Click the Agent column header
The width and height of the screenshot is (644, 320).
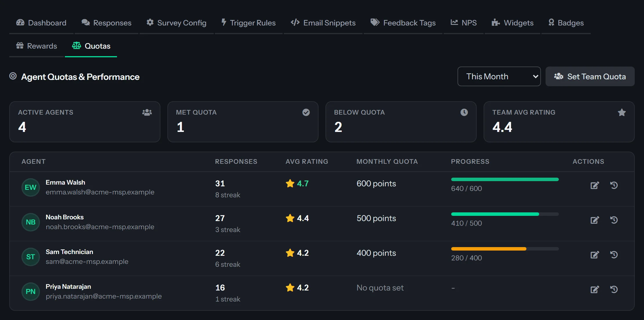click(x=34, y=161)
